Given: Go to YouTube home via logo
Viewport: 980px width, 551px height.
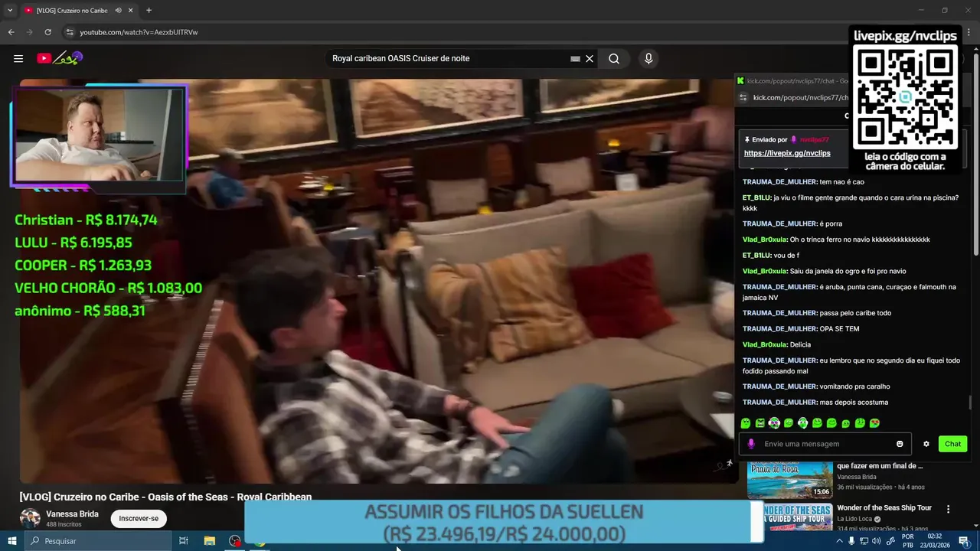Looking at the screenshot, I should 59,58.
